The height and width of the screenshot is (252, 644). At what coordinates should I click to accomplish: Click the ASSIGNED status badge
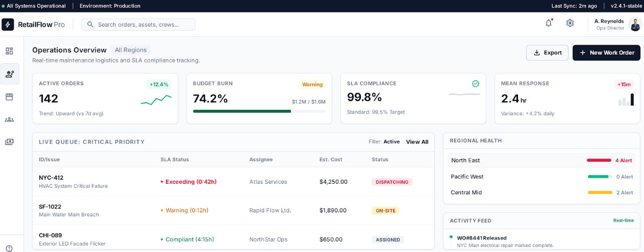coord(388,239)
